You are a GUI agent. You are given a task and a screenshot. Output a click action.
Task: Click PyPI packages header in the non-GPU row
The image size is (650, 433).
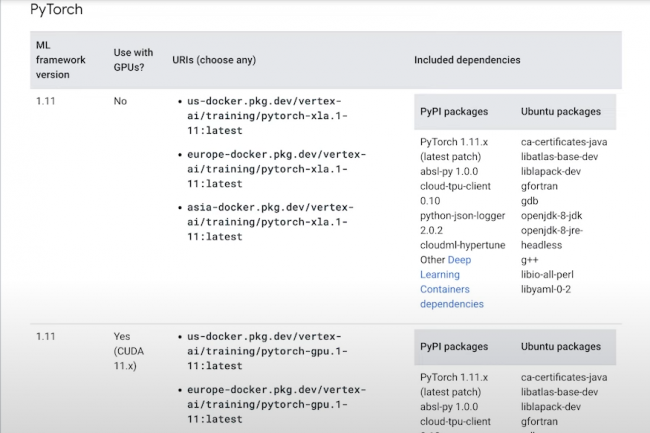tap(454, 112)
